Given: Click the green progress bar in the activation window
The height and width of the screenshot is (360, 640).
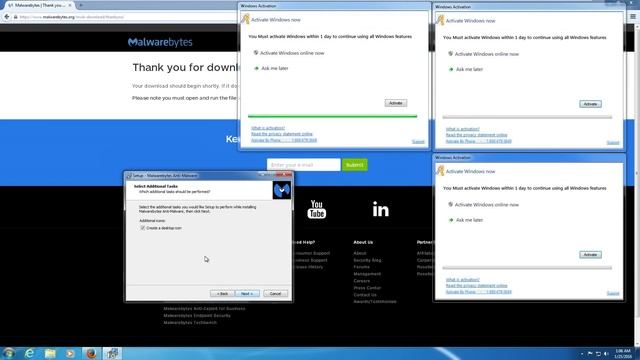Looking at the screenshot, I should click(332, 116).
